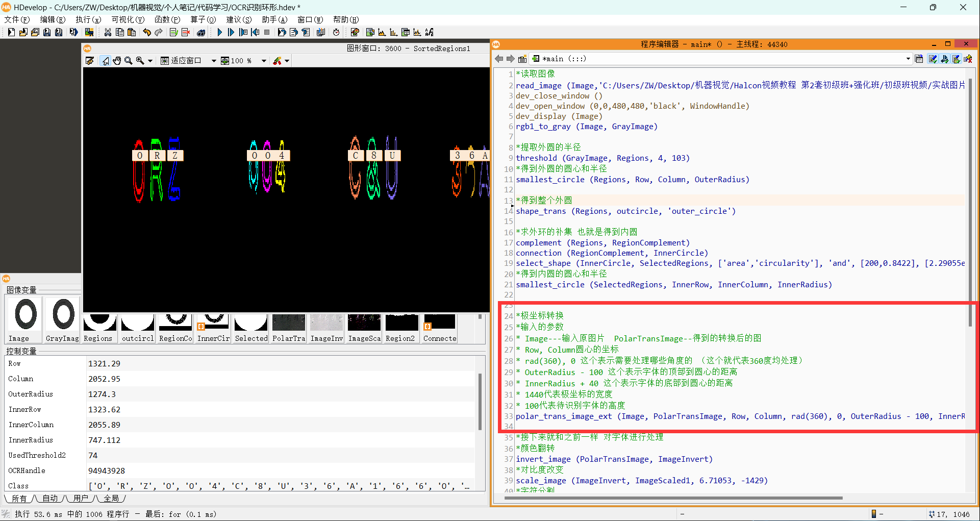Click the Undo arrow icon
The width and height of the screenshot is (980, 521).
(147, 32)
